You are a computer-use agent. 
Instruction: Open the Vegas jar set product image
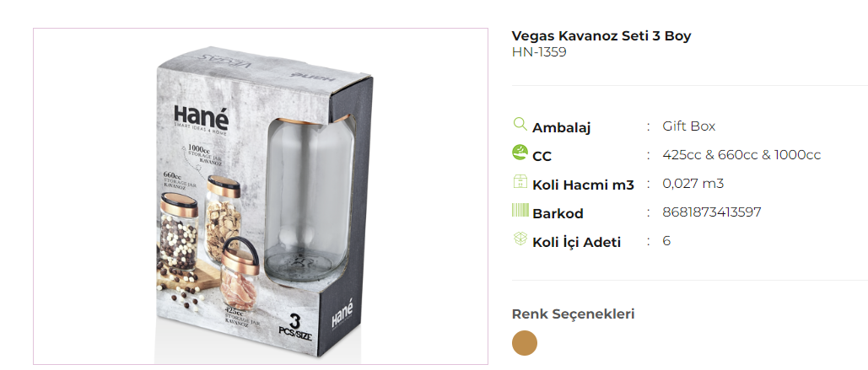click(260, 196)
